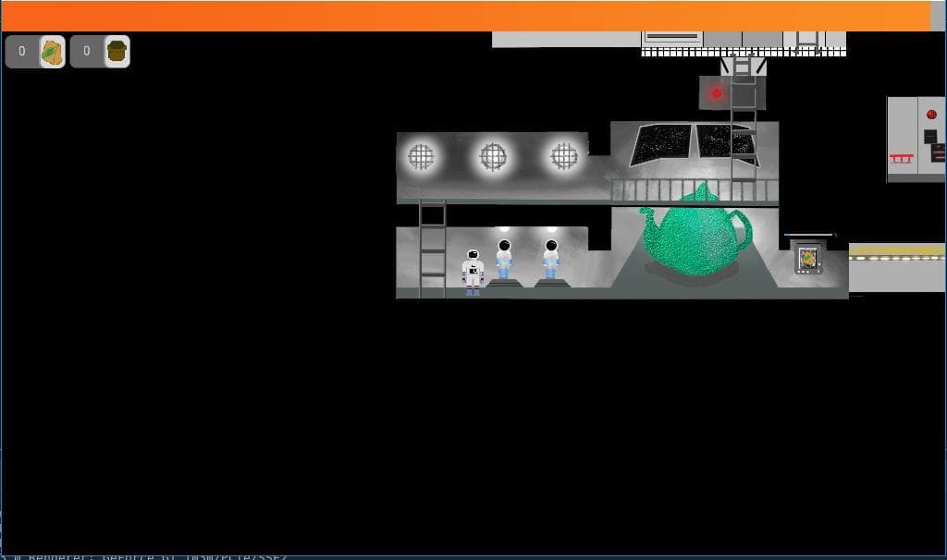Click the small blue bar above the oven

coord(809,235)
